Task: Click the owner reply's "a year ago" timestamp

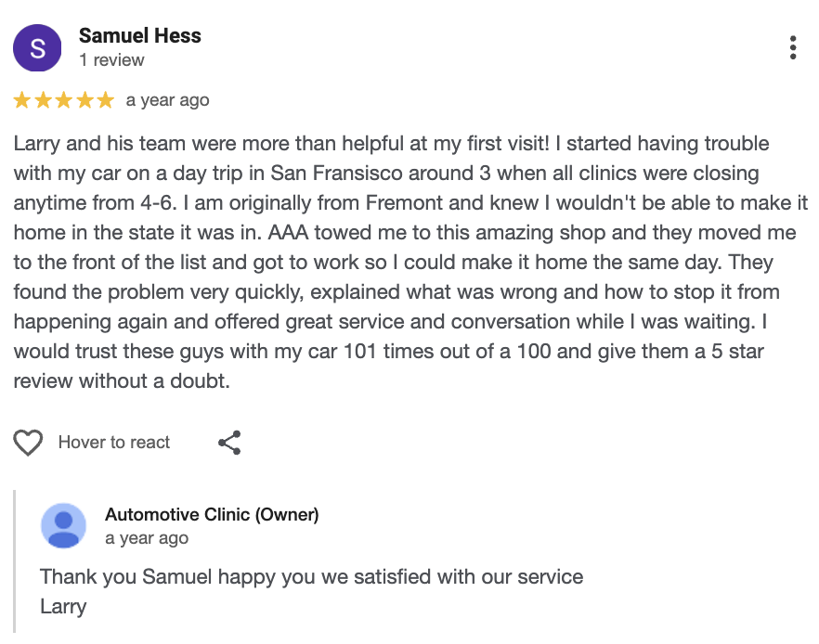Action: (x=147, y=538)
